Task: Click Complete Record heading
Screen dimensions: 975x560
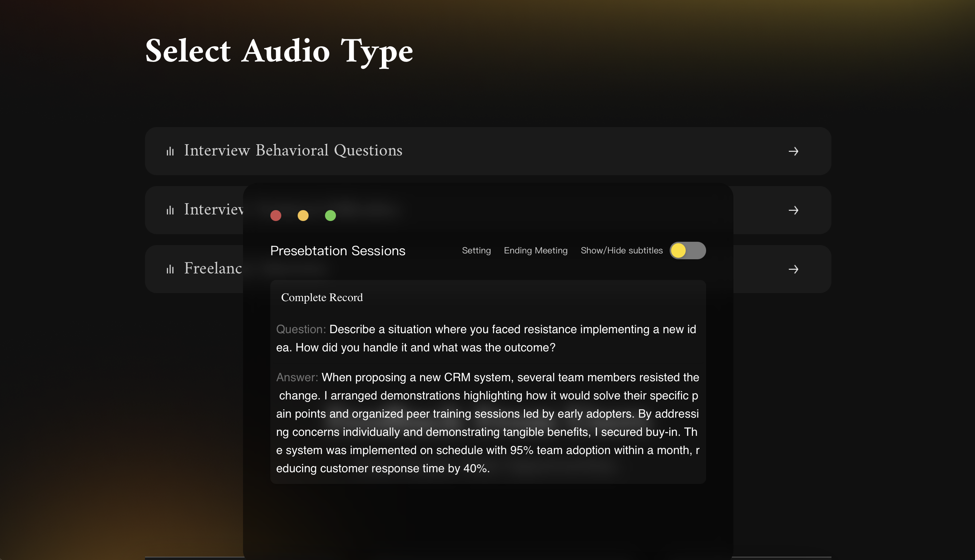Action: pos(322,297)
